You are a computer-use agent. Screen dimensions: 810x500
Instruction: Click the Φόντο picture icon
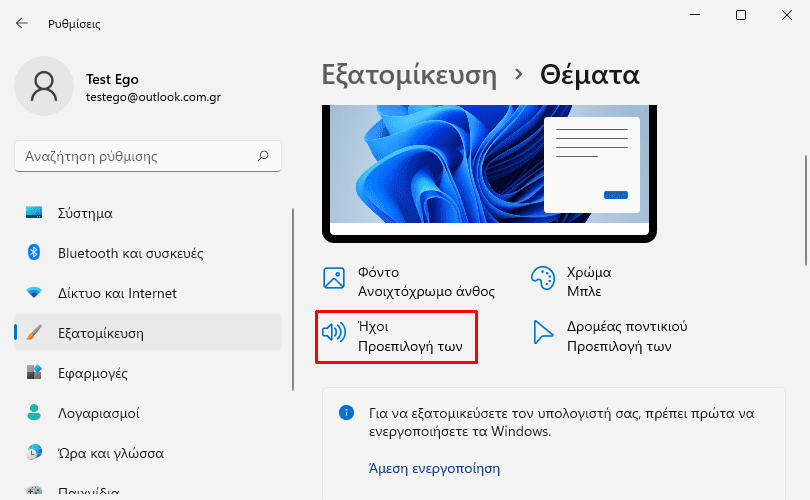pyautogui.click(x=334, y=278)
